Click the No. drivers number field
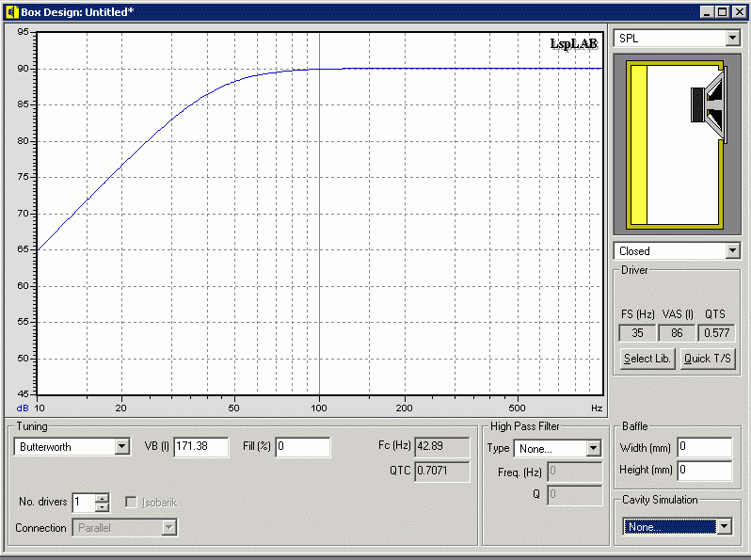The height and width of the screenshot is (560, 751). [x=84, y=503]
